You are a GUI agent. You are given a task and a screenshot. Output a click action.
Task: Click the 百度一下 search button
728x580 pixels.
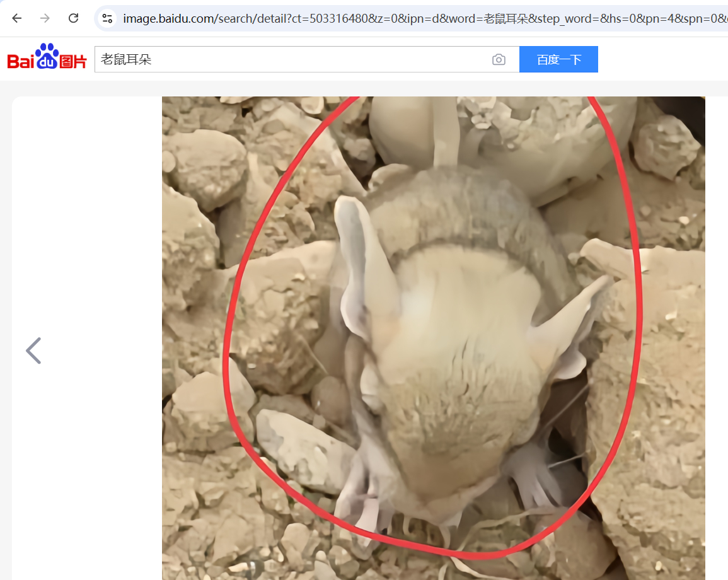(x=558, y=59)
